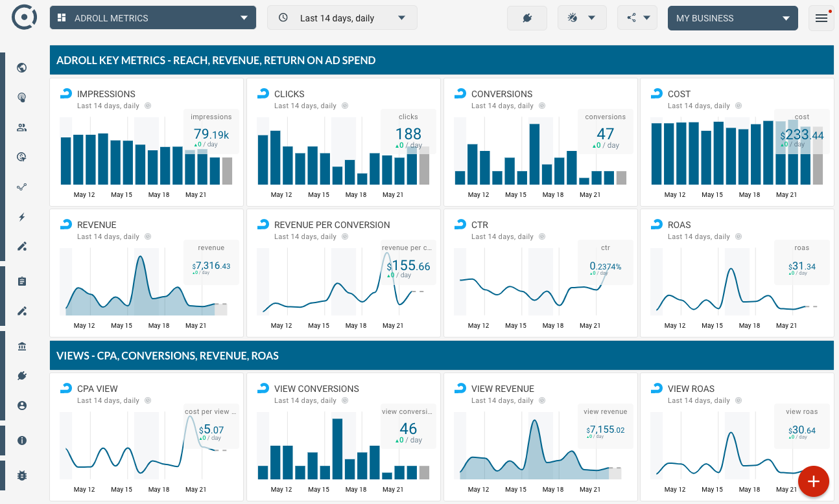Click the VIEW CONVERSIONS widget title
This screenshot has height=504, width=839.
(x=316, y=389)
